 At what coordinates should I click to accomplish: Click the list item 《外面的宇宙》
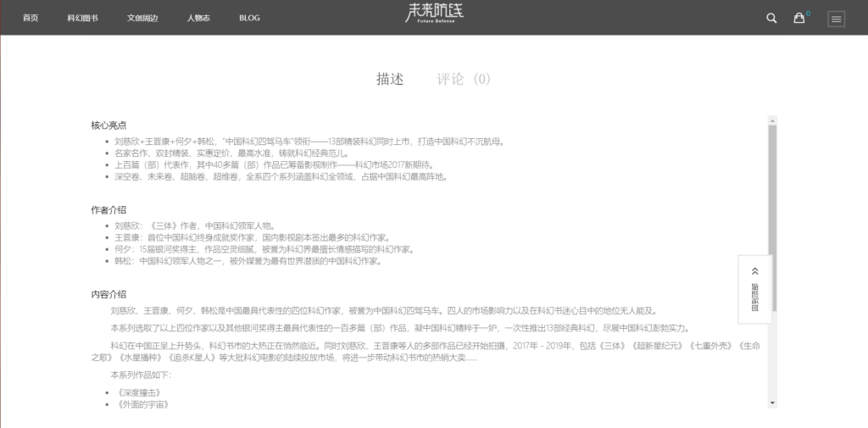pyautogui.click(x=142, y=404)
